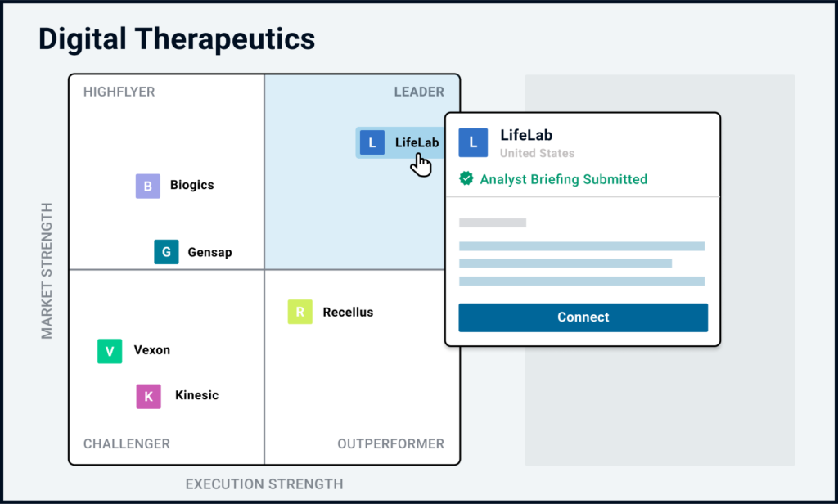Click the CHALLENGER quadrant label

pos(127,443)
